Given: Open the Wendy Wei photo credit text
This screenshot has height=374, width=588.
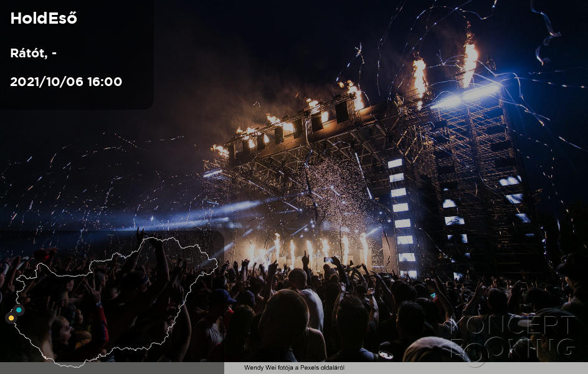Looking at the screenshot, I should [x=294, y=368].
